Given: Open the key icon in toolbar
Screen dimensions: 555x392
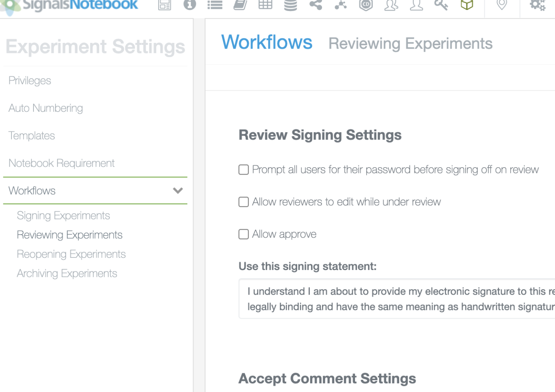Looking at the screenshot, I should coord(441,4).
